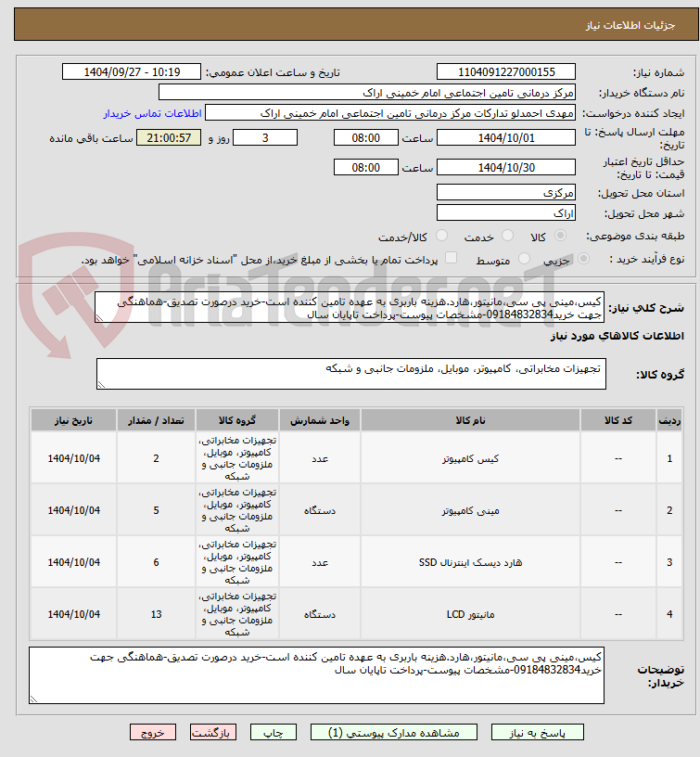This screenshot has height=757, width=700.
Task: Click the response deadline date 1404/10/01
Action: tap(506, 137)
